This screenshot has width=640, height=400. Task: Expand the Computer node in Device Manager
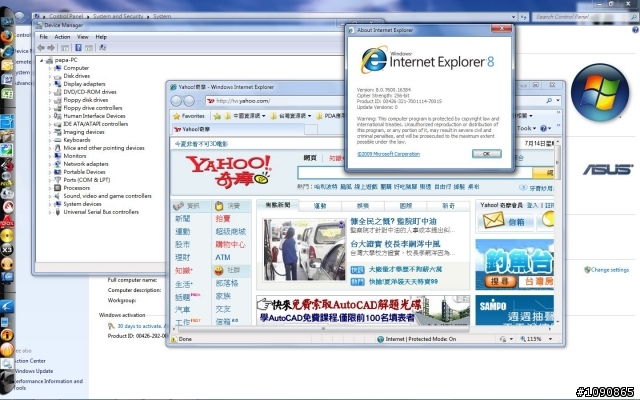(50, 68)
